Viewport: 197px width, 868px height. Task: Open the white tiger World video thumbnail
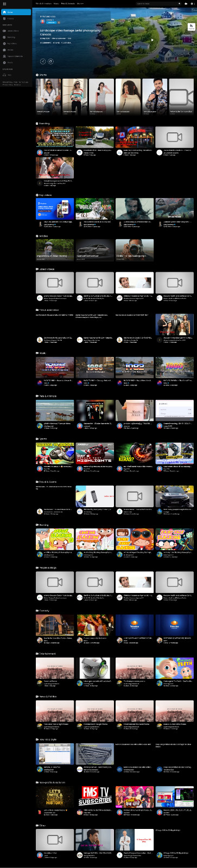[x=95, y=209]
